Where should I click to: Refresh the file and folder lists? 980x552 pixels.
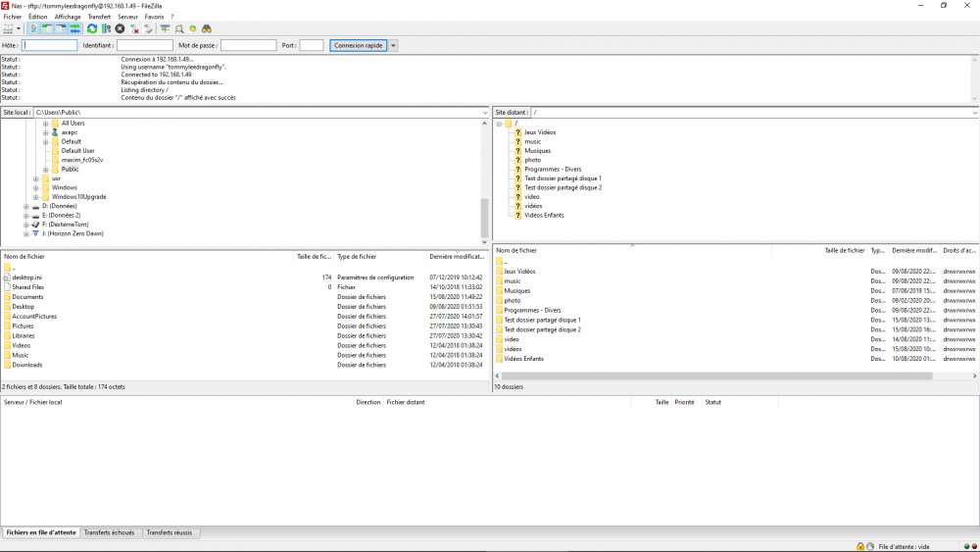pyautogui.click(x=92, y=29)
